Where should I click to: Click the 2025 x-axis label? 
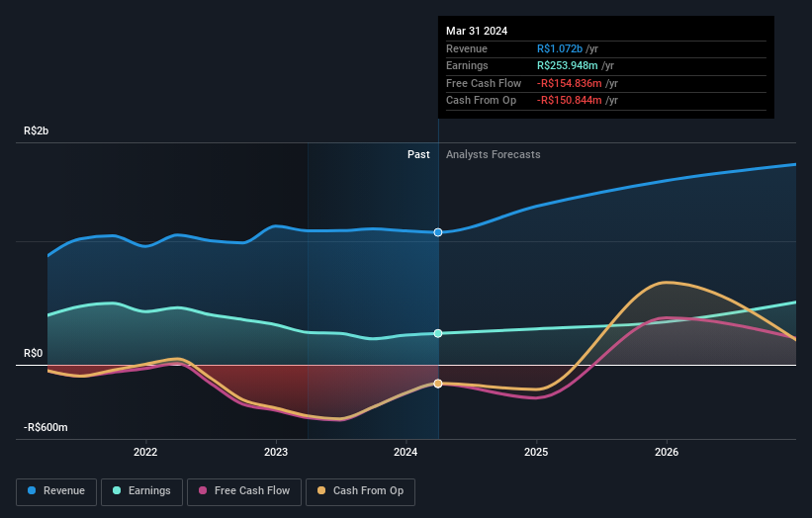(536, 452)
